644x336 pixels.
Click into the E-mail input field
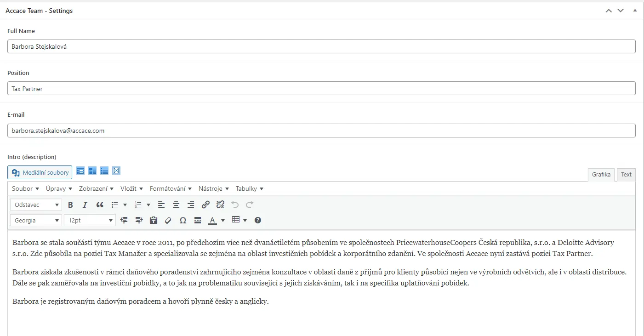tap(321, 131)
